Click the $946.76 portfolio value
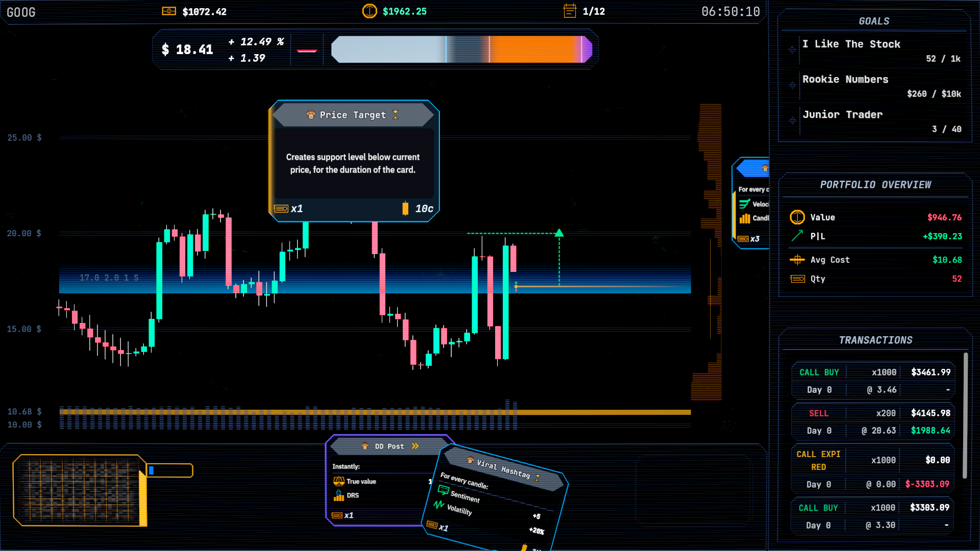Screen dimensions: 980x551 (x=944, y=217)
